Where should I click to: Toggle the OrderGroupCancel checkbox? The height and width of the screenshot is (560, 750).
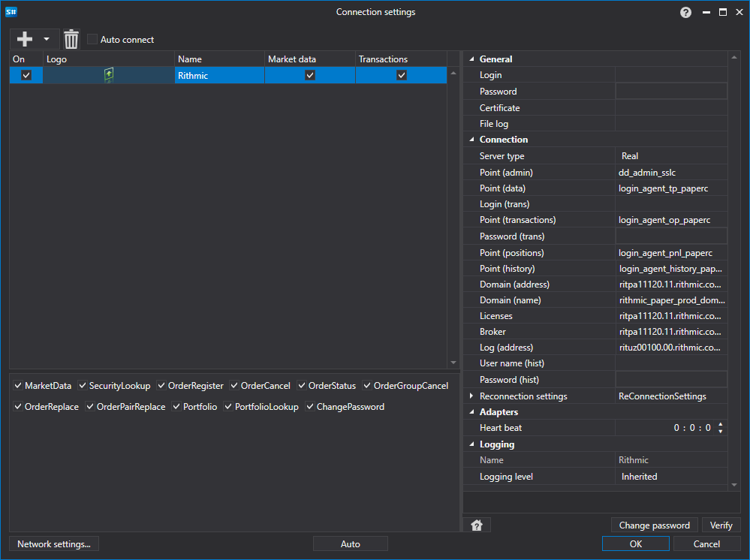pos(367,385)
